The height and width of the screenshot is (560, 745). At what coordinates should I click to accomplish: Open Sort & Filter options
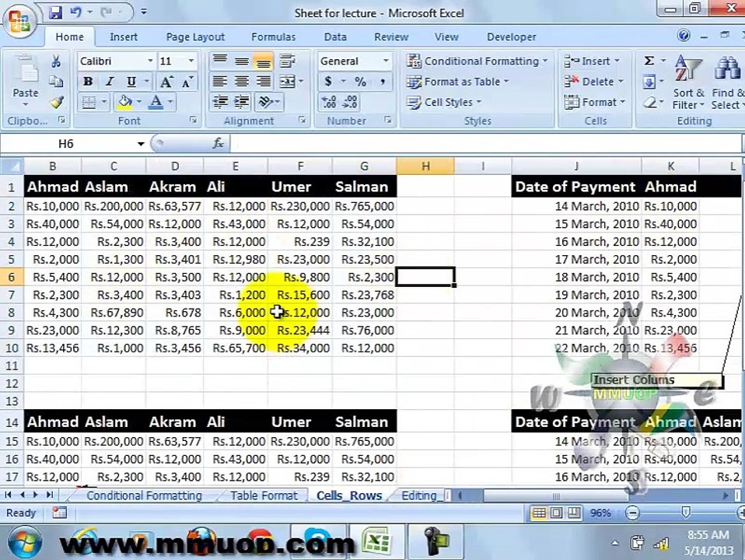[688, 82]
